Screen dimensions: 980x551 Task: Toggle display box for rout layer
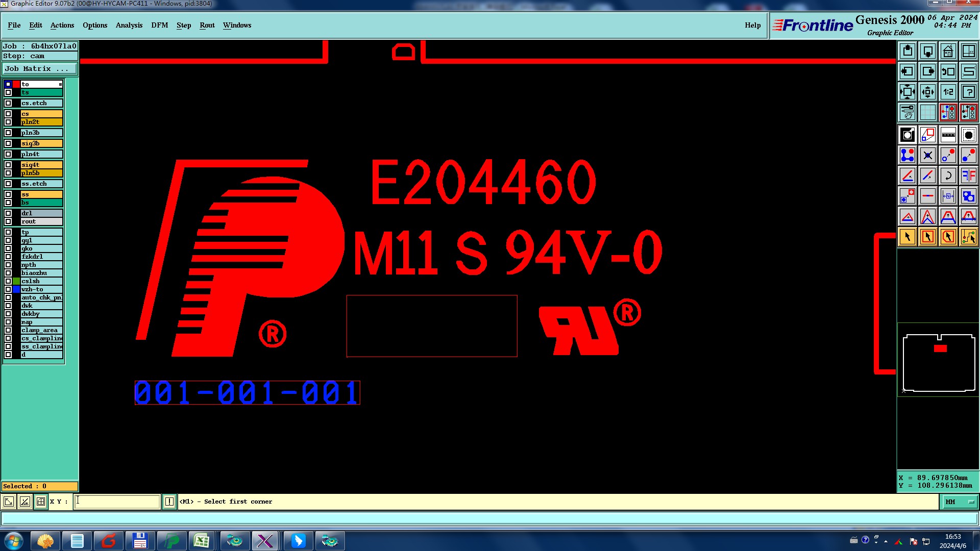click(x=8, y=221)
